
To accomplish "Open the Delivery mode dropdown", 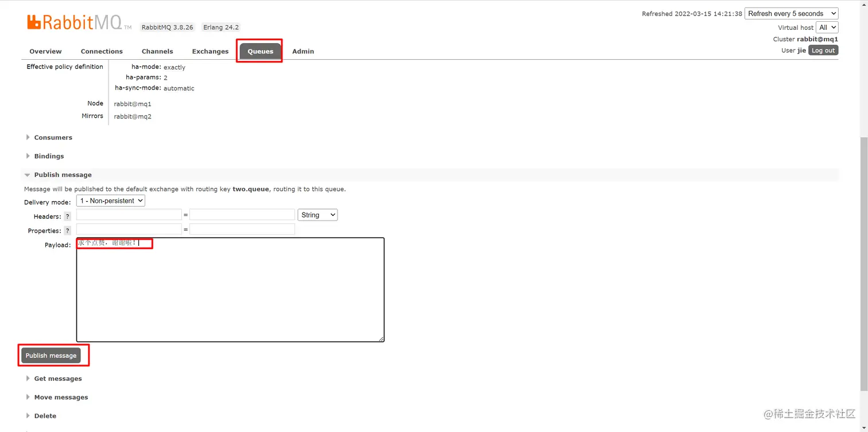I will [x=111, y=200].
